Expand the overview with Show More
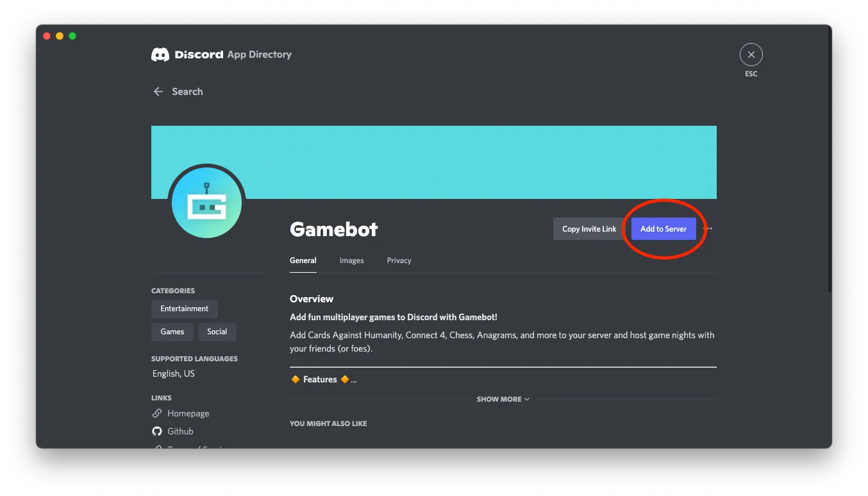Viewport: 868px width, 496px height. [x=503, y=399]
